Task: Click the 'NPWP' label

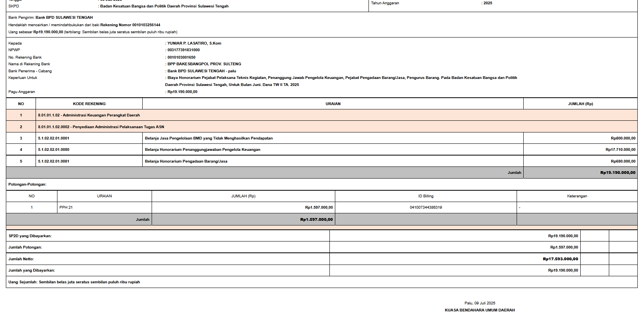Action: [x=14, y=50]
